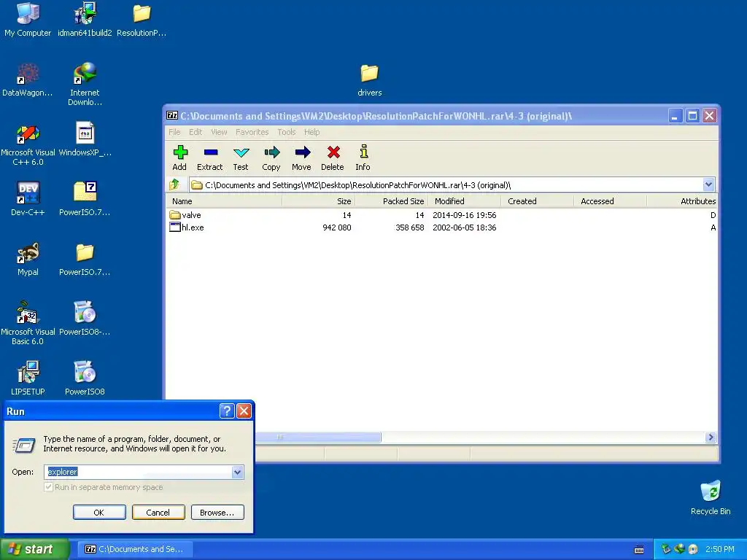Select the My Computer desktop icon
This screenshot has height=560, width=747.
click(x=28, y=20)
